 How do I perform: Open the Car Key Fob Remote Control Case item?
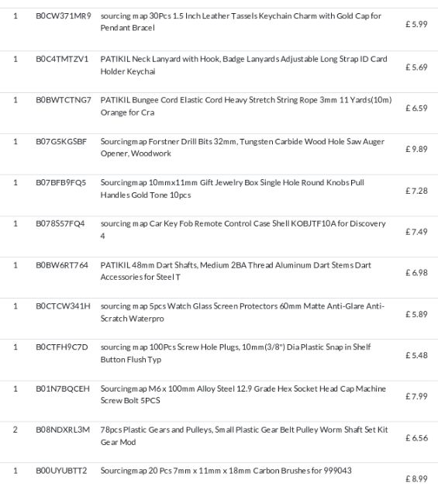243,230
